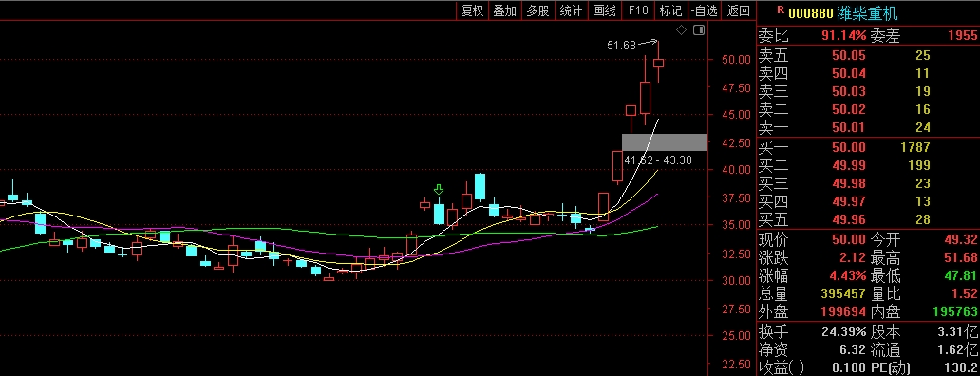Click the red R badge beside stock code
This screenshot has height=376, width=980.
[780, 9]
